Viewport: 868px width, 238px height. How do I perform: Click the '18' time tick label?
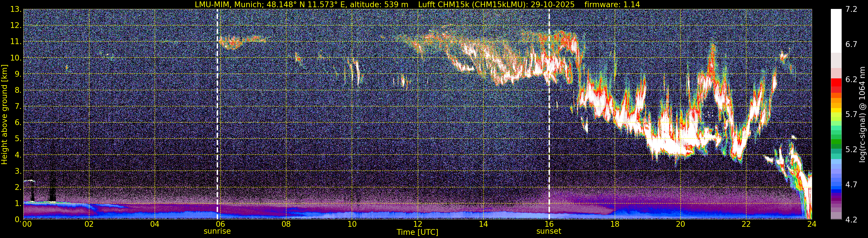(x=614, y=224)
